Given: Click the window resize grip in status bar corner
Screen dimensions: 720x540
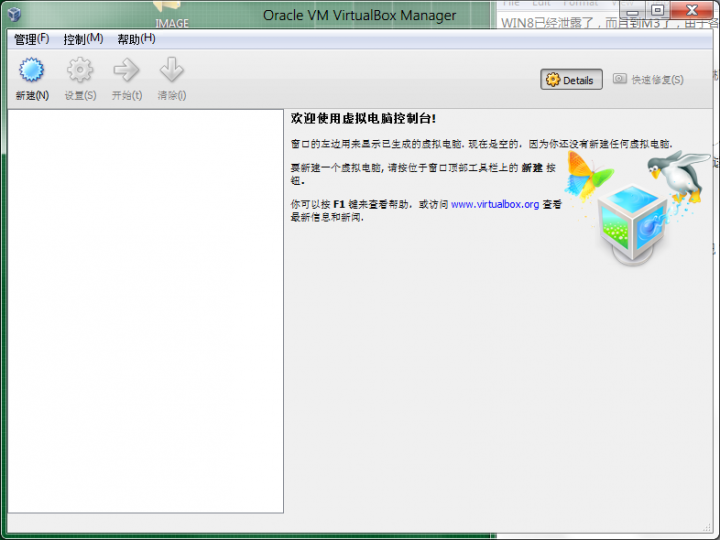Looking at the screenshot, I should 707,527.
